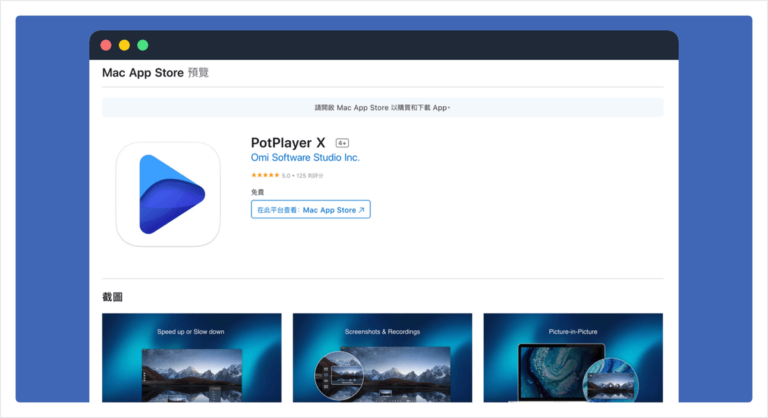The image size is (768, 418).
Task: Open Omi Software Studio Inc. developer link
Action: [305, 157]
